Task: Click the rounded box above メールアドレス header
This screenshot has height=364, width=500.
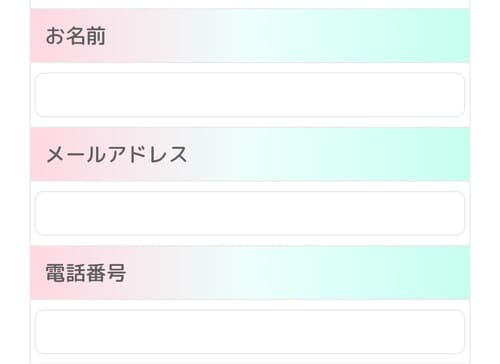Action: coord(250,95)
